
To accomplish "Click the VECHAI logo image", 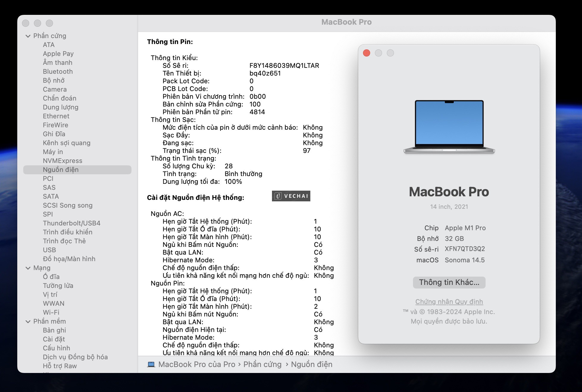I will tap(291, 196).
